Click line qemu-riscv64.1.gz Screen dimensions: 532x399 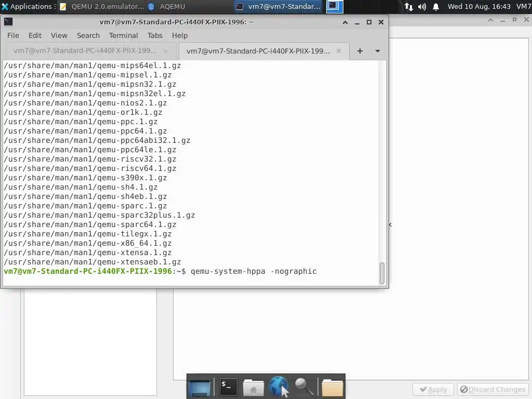point(90,168)
